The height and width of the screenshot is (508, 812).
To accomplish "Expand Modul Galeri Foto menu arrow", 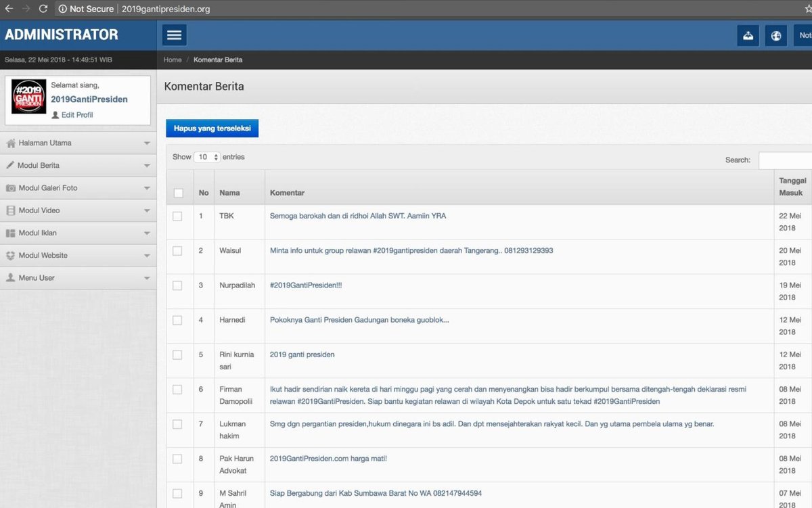I will (147, 188).
